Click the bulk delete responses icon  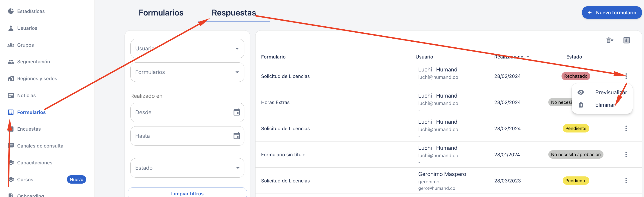610,40
